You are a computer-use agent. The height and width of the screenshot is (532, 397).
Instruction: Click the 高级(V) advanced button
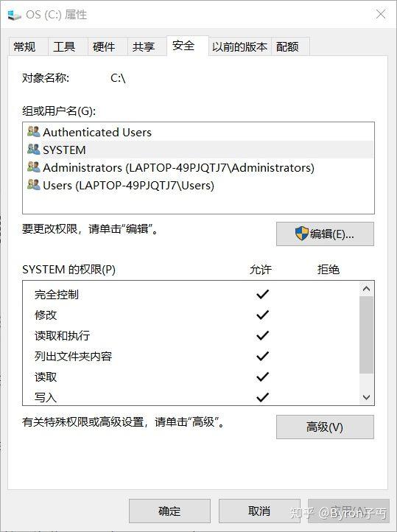coord(325,427)
